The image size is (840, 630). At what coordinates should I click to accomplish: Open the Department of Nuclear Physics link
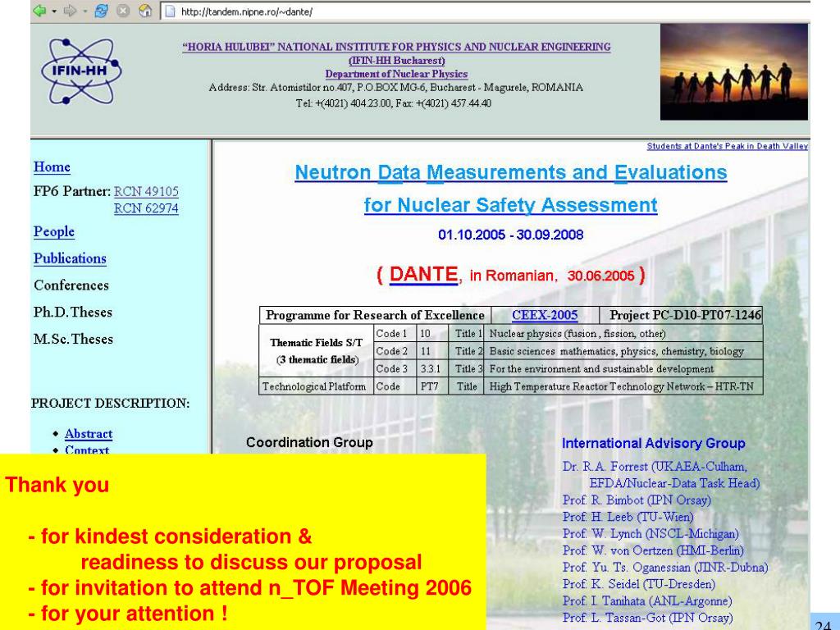396,74
